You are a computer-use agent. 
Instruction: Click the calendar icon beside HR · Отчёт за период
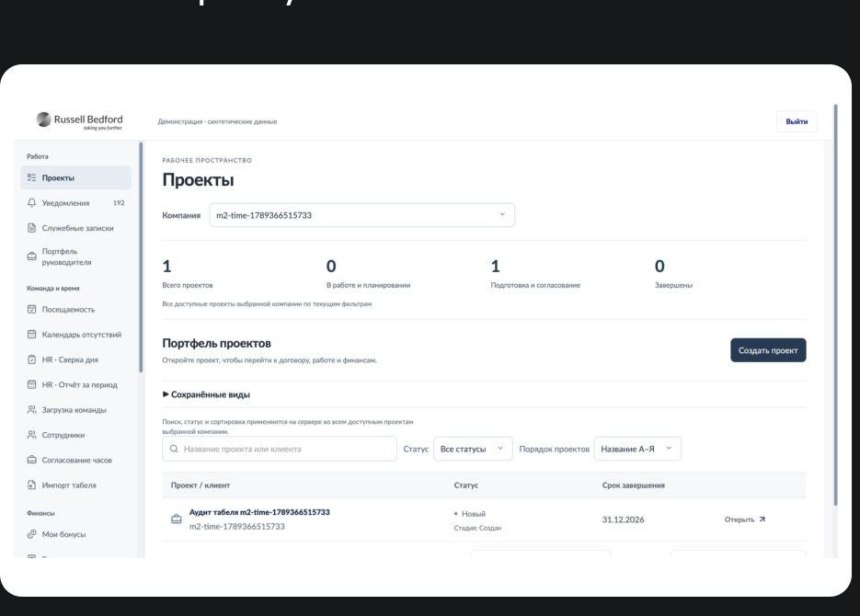coord(32,384)
